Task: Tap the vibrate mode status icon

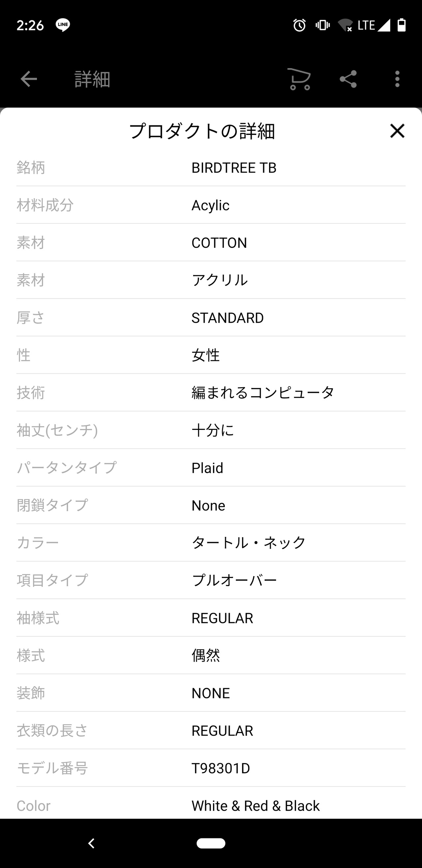Action: 322,25
